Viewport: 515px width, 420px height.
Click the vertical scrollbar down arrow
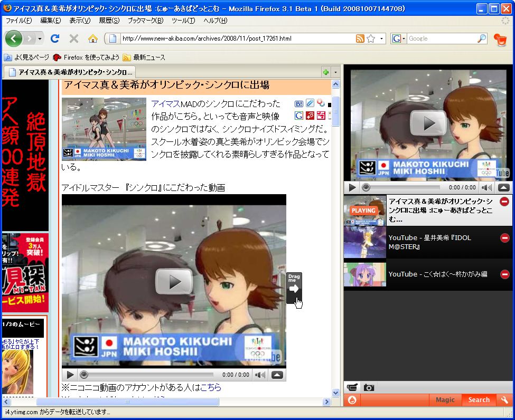[335, 393]
